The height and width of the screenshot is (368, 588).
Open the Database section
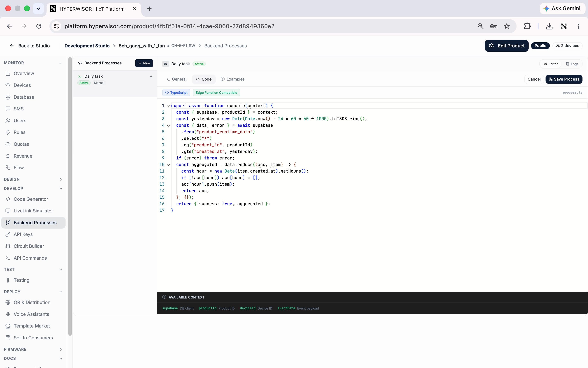click(33, 97)
